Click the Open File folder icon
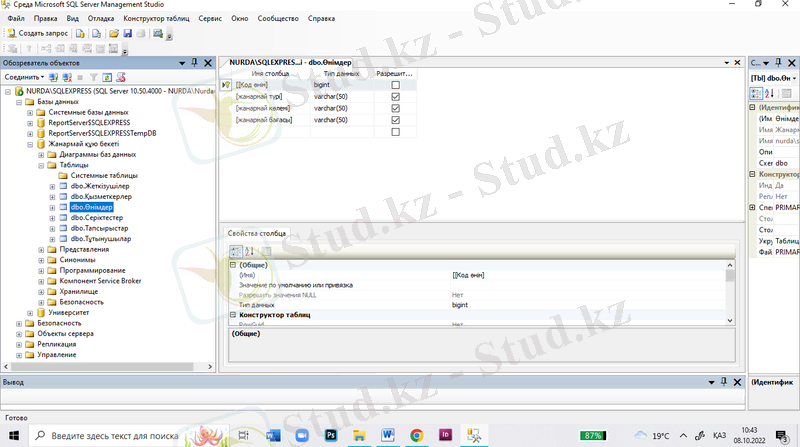Screen dimensions: 800x447 point(114,34)
